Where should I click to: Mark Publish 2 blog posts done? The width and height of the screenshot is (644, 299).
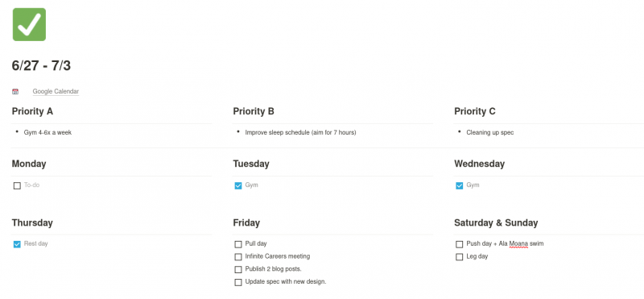pyautogui.click(x=238, y=270)
